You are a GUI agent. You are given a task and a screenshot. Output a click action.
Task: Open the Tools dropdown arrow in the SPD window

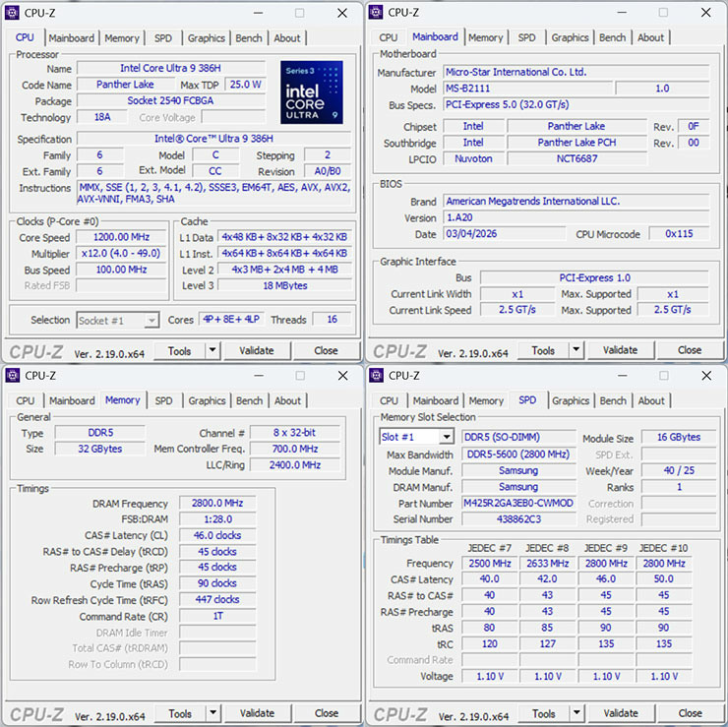(x=576, y=712)
